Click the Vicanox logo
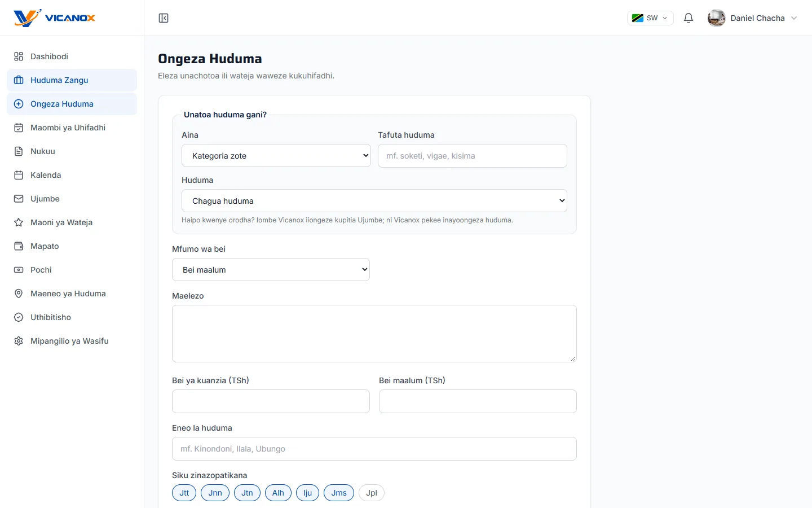Viewport: 812px width, 508px height. (55, 18)
